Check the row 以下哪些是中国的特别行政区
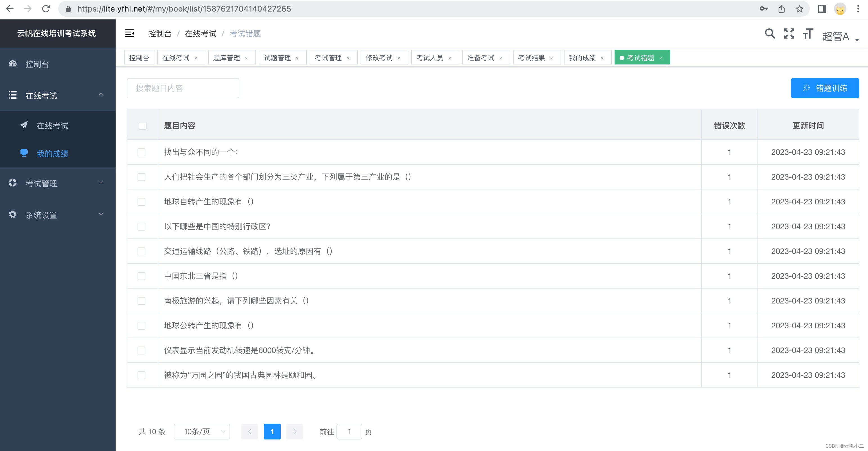868x451 pixels. click(141, 226)
